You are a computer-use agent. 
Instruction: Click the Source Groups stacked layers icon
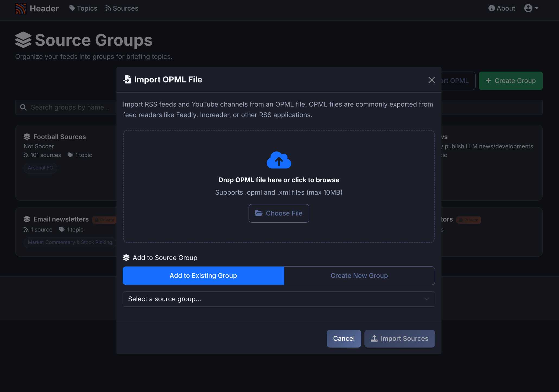tap(23, 40)
